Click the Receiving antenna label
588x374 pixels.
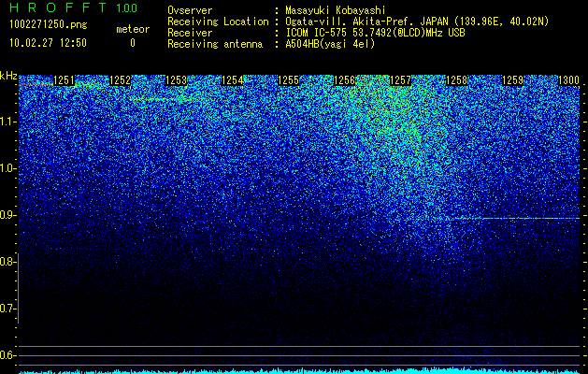215,44
